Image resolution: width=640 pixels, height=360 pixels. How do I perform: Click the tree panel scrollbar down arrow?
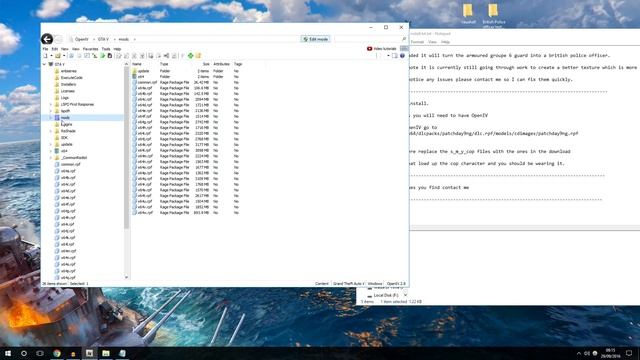click(x=127, y=278)
